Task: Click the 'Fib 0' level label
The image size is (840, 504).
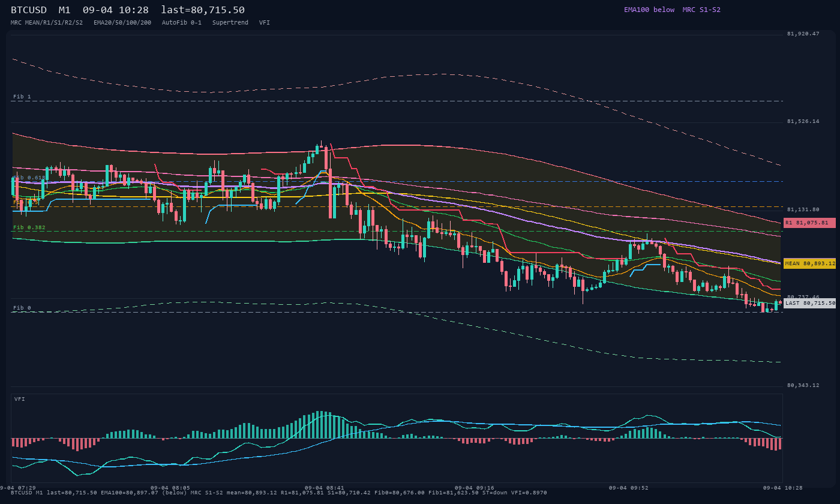Action: 22,308
